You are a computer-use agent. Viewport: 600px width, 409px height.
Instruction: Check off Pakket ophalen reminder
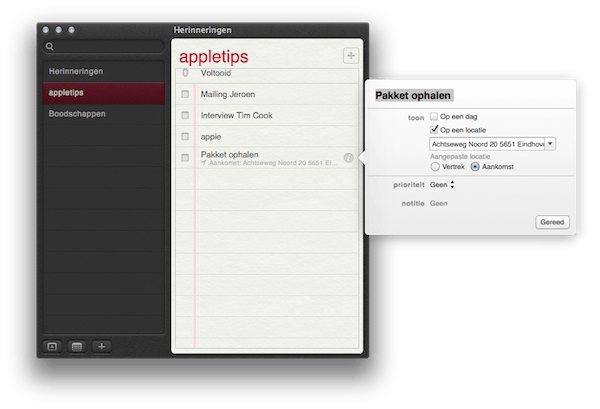pyautogui.click(x=185, y=158)
